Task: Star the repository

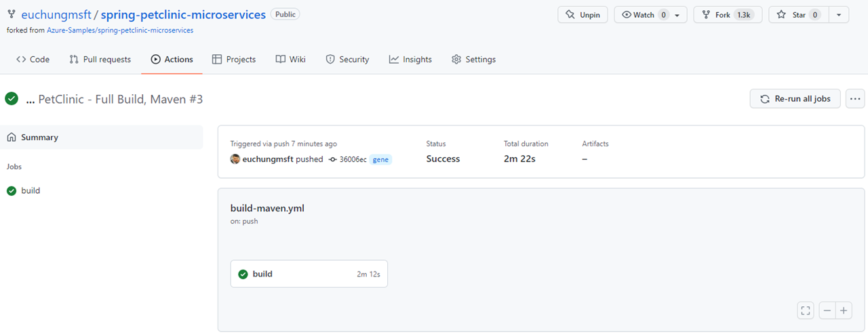Action: 798,14
